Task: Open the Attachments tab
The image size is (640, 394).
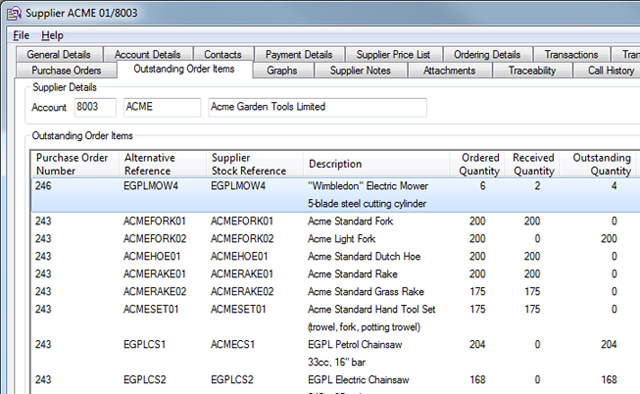Action: 449,70
